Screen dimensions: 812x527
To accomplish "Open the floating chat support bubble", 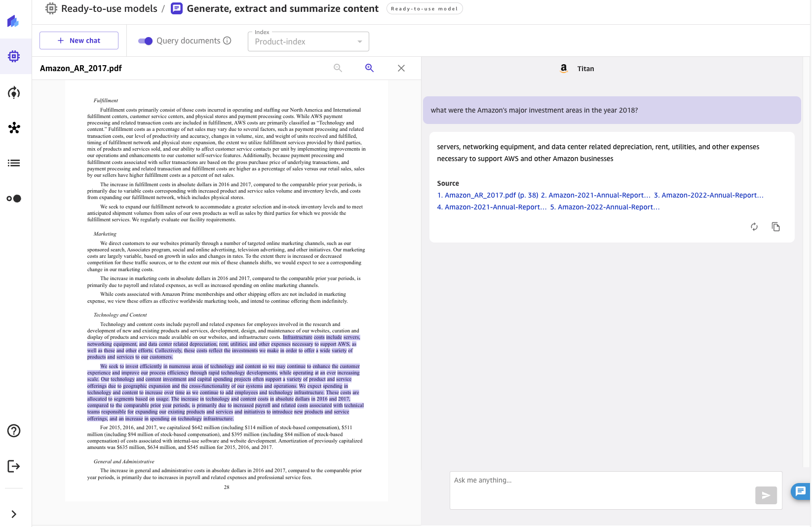I will pyautogui.click(x=801, y=491).
